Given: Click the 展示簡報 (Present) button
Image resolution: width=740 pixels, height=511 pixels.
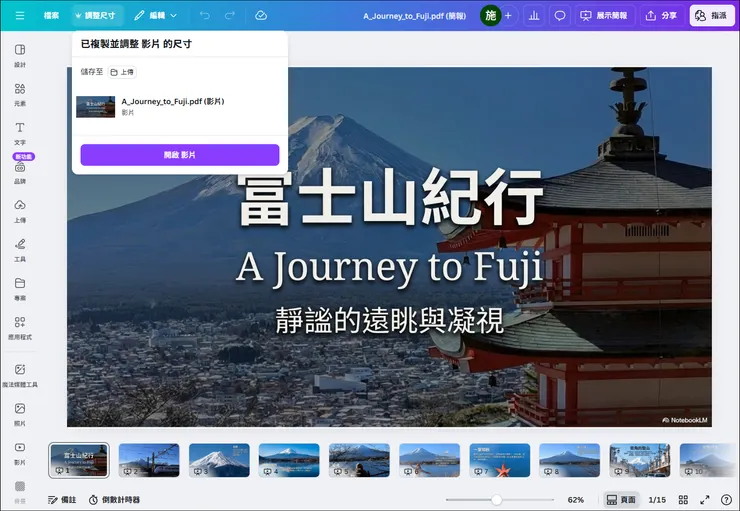Looking at the screenshot, I should pos(604,16).
